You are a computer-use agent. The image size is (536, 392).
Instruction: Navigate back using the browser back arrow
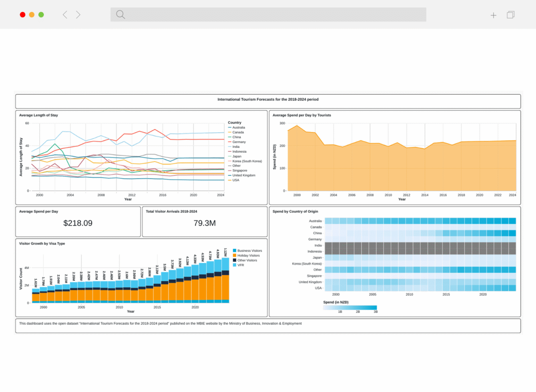[65, 14]
